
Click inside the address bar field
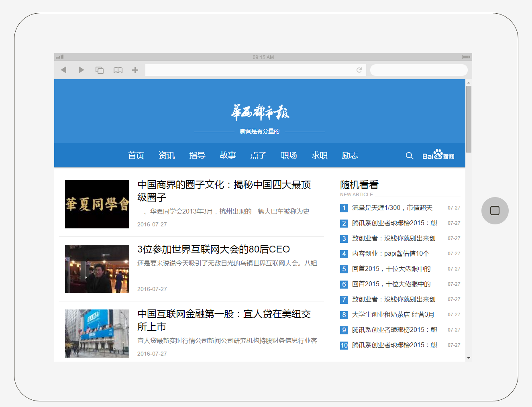253,70
